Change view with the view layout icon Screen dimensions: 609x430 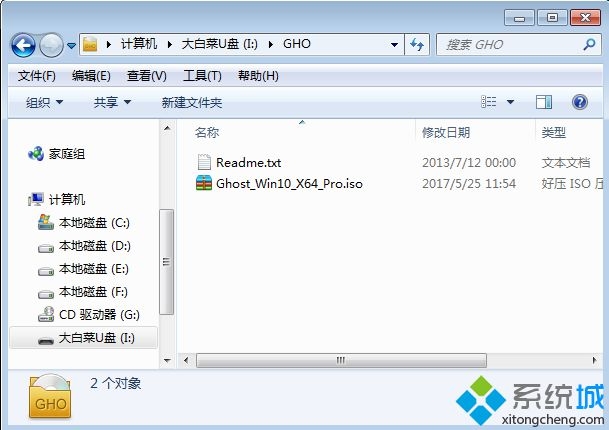[489, 102]
